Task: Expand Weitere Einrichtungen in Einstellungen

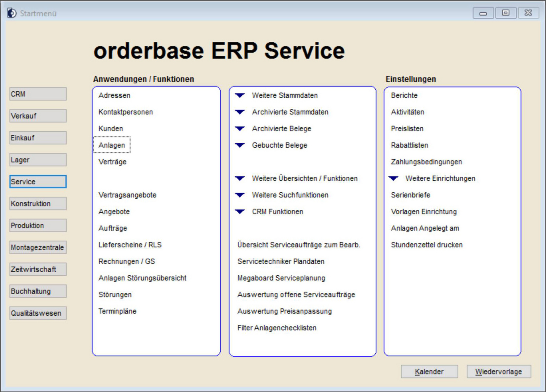Action: [x=393, y=179]
